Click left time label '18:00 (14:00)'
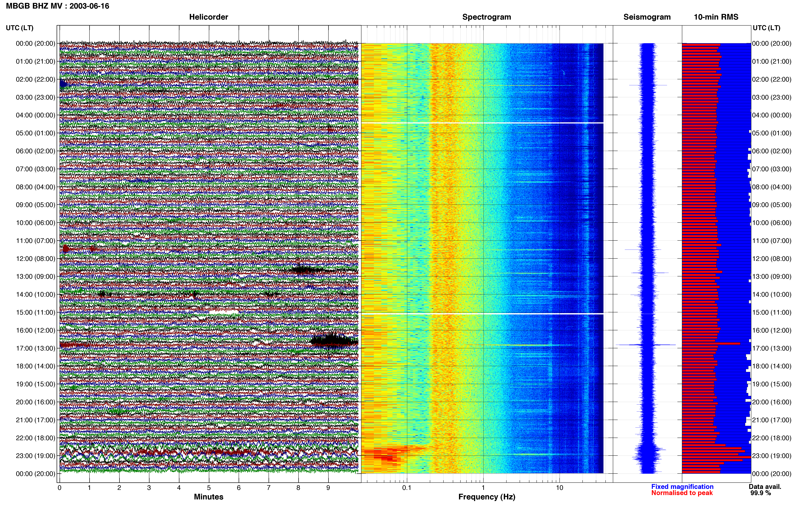 point(36,366)
